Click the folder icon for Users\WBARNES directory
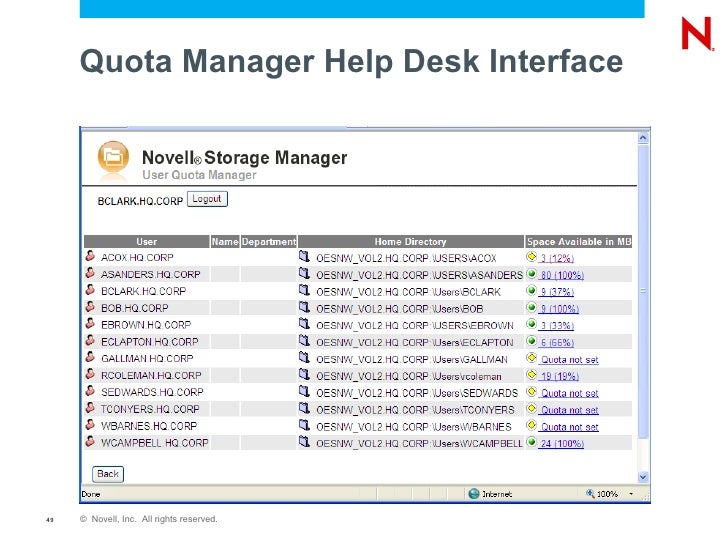728x546 pixels. (x=304, y=425)
